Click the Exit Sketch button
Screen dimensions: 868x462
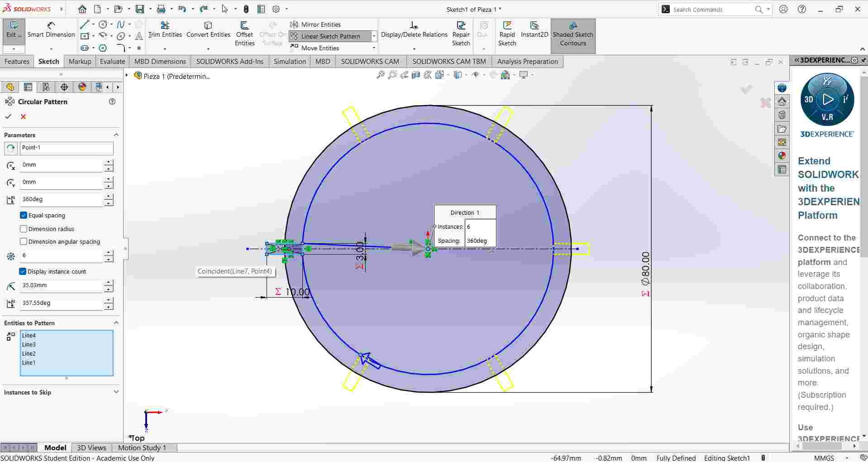(14, 30)
